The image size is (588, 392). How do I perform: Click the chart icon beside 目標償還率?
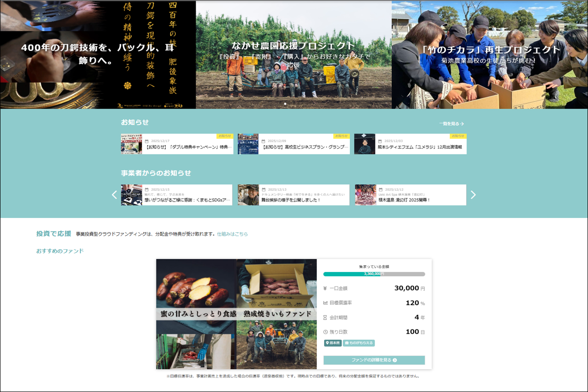[325, 303]
